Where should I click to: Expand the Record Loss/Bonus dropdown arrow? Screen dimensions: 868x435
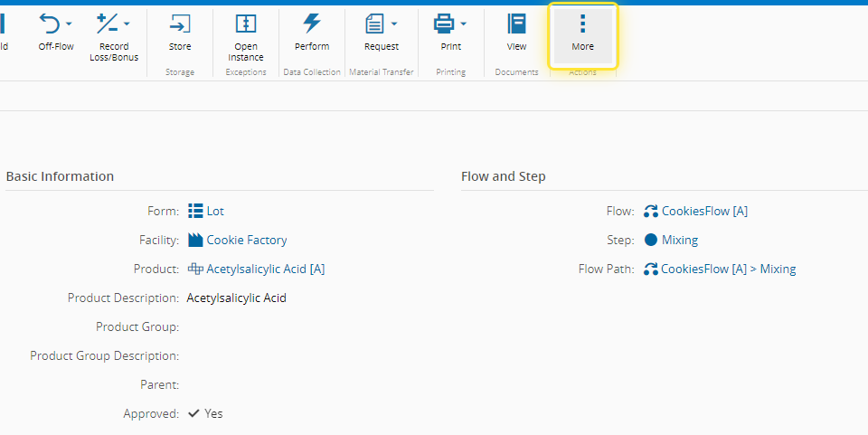[127, 24]
